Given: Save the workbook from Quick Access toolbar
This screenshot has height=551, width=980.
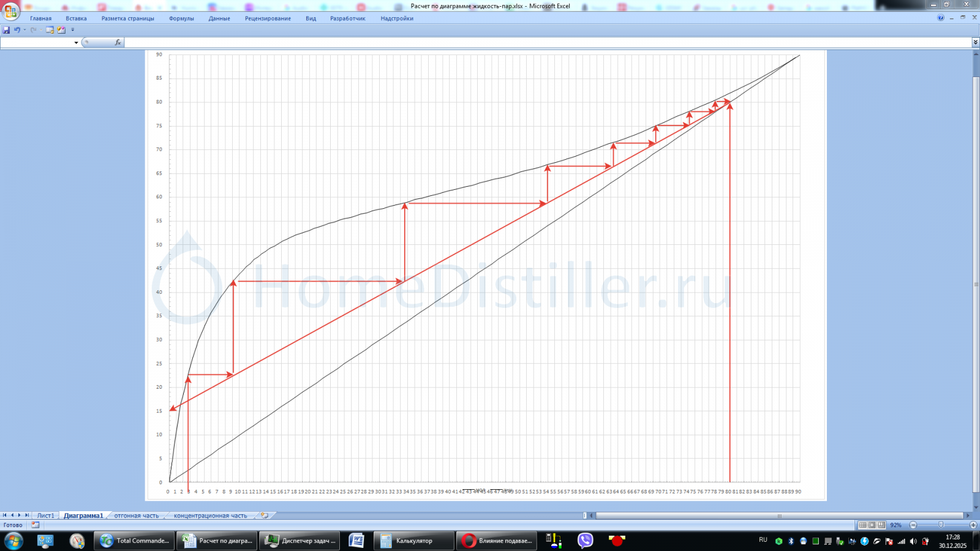Looking at the screenshot, I should tap(6, 30).
